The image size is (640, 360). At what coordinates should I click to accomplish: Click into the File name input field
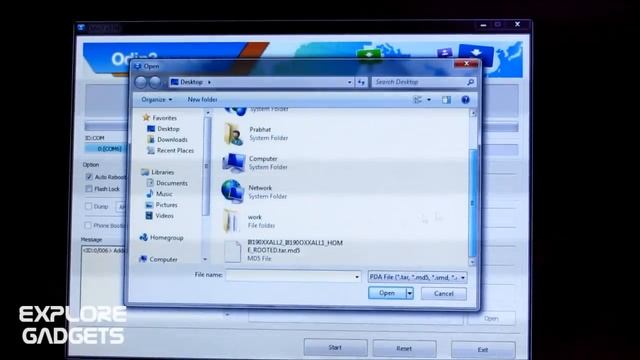point(293,277)
